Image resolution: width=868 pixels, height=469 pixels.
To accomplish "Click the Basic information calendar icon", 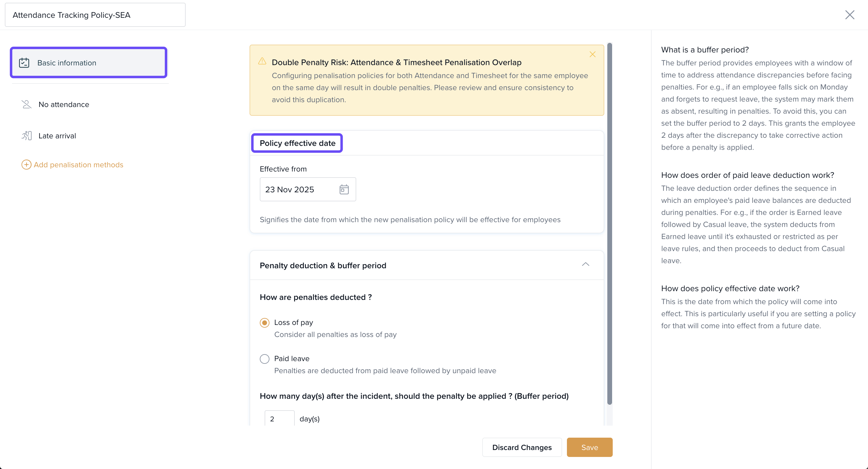I will (24, 63).
